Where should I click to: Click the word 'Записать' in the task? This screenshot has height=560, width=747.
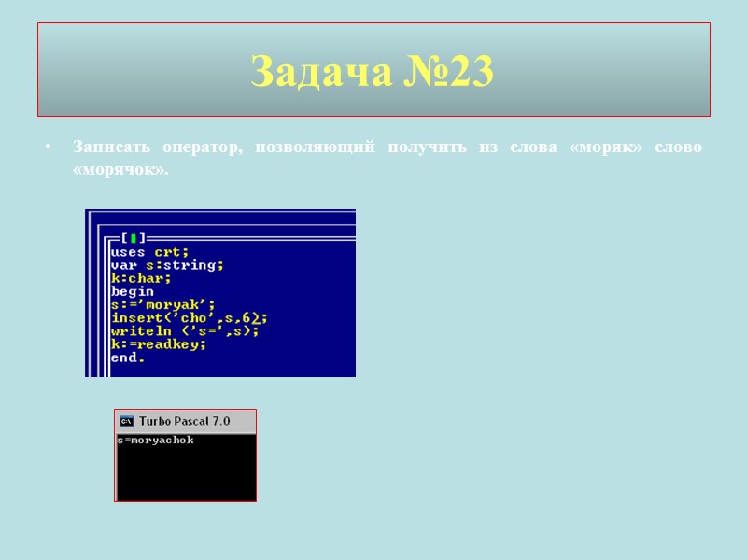pyautogui.click(x=111, y=147)
